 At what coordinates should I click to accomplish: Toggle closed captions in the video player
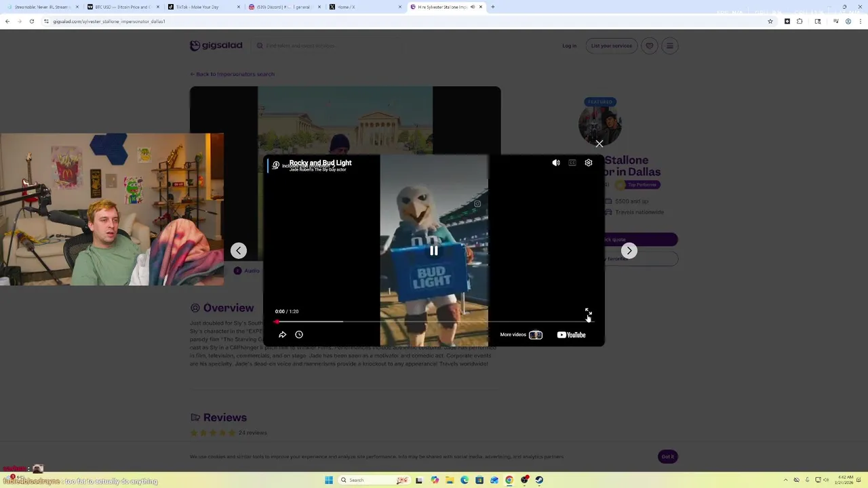[x=572, y=163]
